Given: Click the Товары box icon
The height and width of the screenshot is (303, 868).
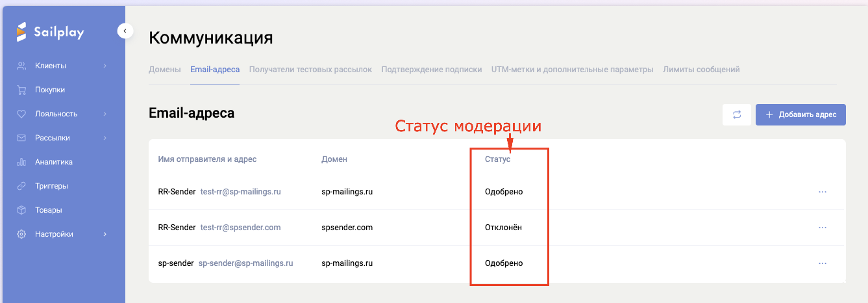Looking at the screenshot, I should pyautogui.click(x=21, y=210).
